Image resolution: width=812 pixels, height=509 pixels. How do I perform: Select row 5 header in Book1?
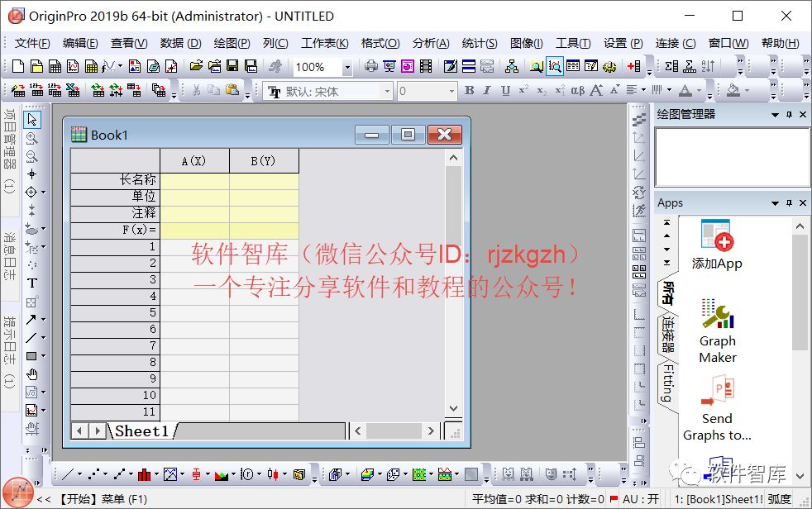click(x=115, y=312)
